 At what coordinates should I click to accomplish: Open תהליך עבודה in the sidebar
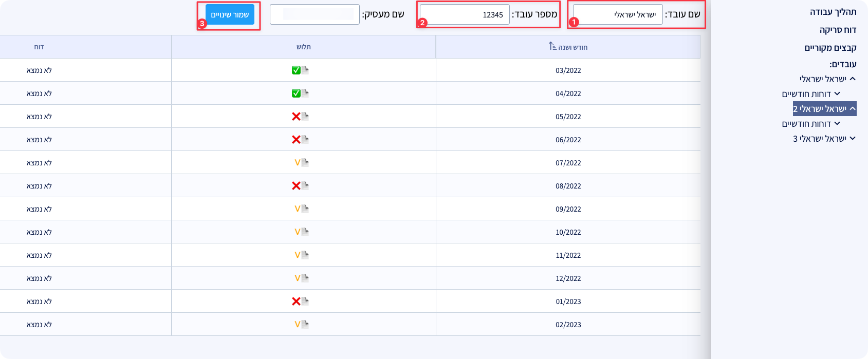tap(833, 12)
